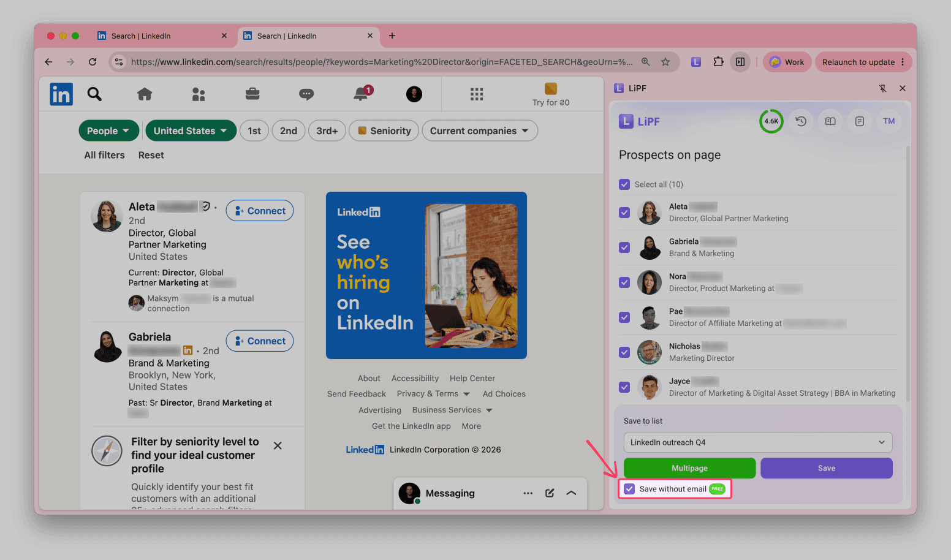Open Jobs briefcase icon
Image resolution: width=951 pixels, height=560 pixels.
(252, 94)
